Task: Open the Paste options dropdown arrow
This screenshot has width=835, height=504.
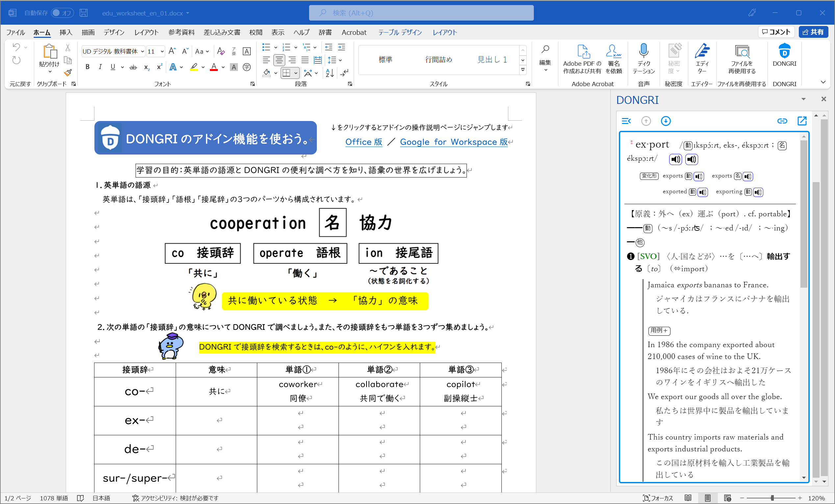Action: coord(50,71)
